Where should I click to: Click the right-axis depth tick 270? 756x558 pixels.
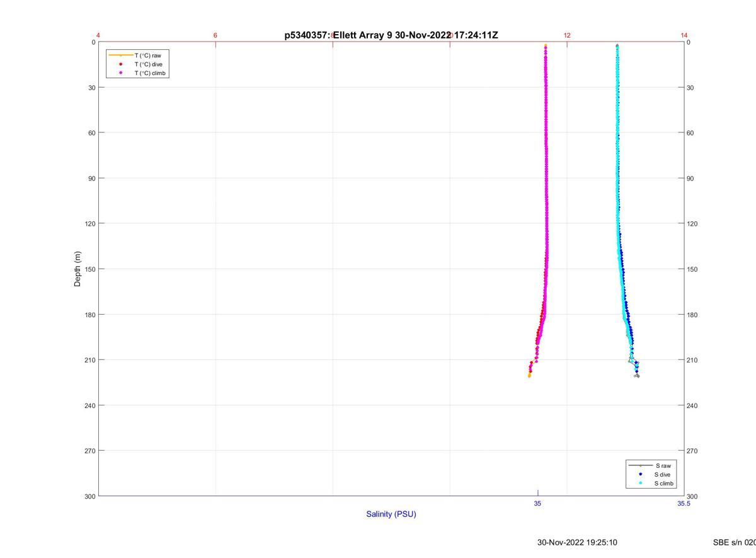click(693, 451)
